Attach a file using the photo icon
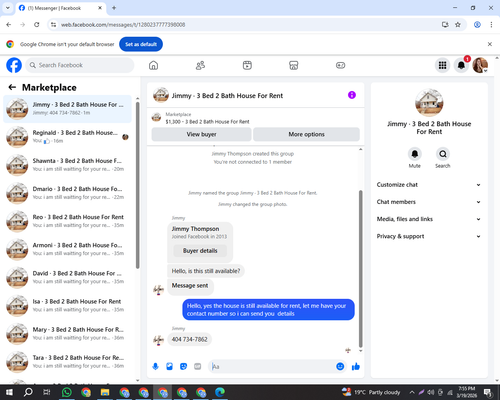 pyautogui.click(x=169, y=367)
